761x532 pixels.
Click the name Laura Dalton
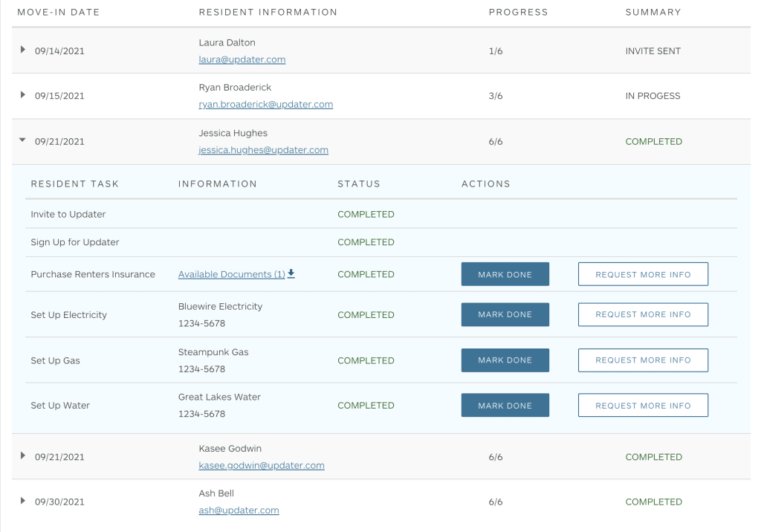pyautogui.click(x=227, y=42)
